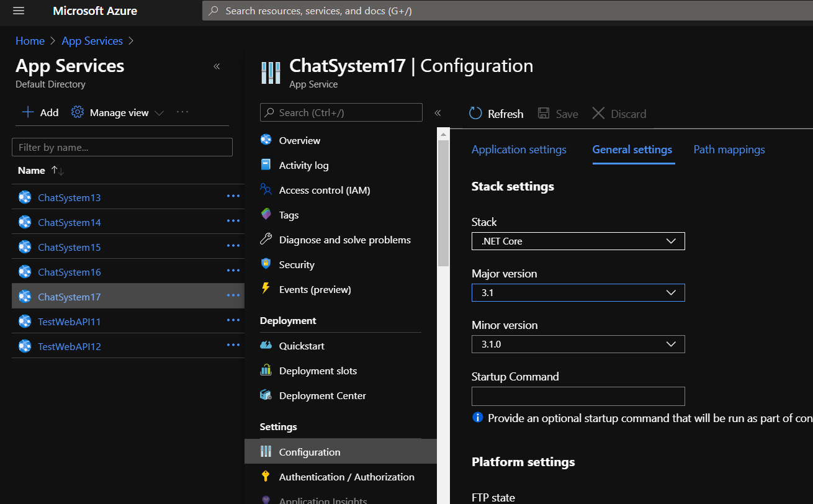Click the TestWebAPI11 app service icon
The width and height of the screenshot is (813, 504).
(25, 322)
